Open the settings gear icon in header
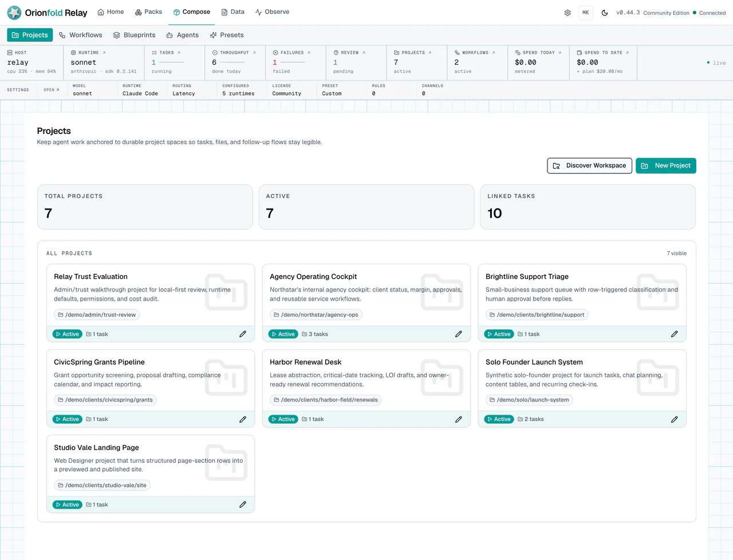Image resolution: width=733 pixels, height=560 pixels. 568,13
